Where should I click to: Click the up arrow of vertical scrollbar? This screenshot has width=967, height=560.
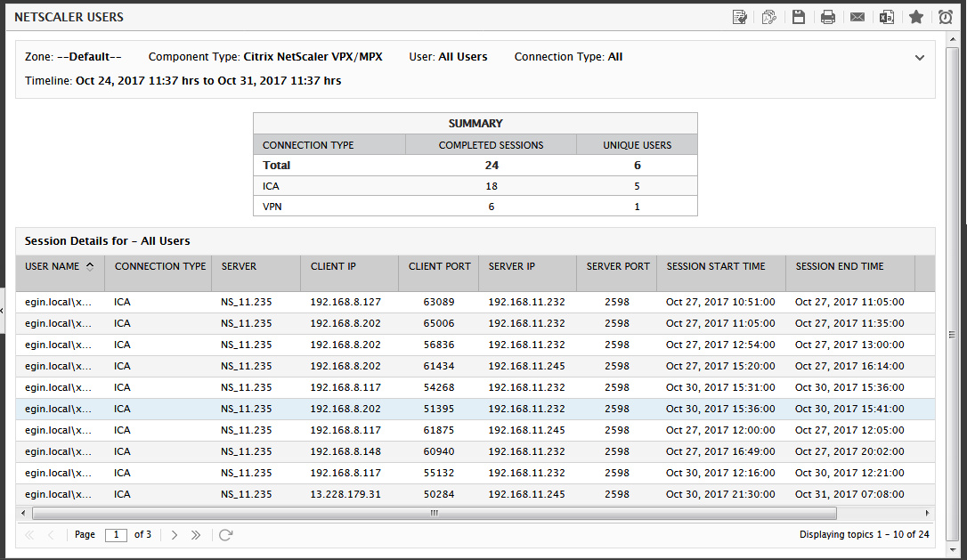click(952, 40)
